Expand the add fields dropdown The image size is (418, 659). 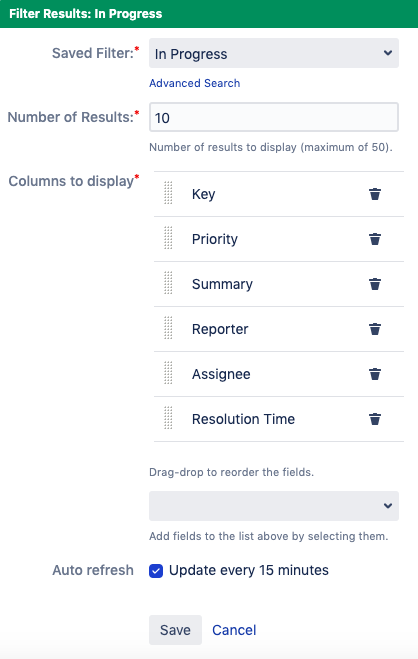274,506
